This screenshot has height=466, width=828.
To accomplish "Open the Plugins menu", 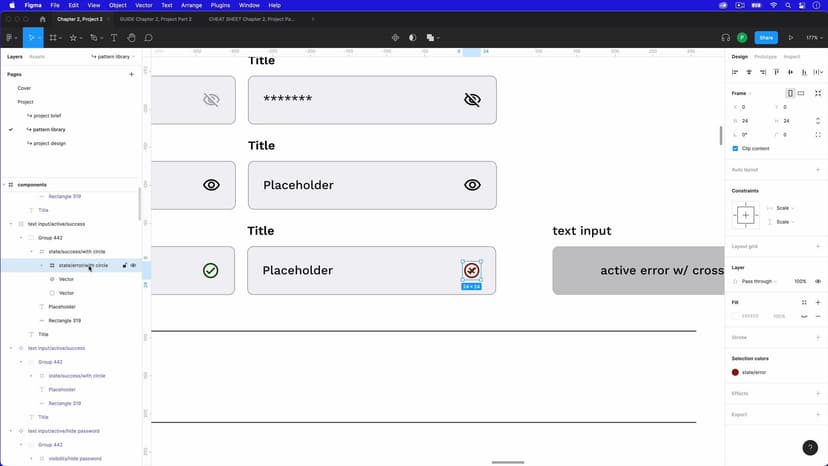I will [x=220, y=5].
